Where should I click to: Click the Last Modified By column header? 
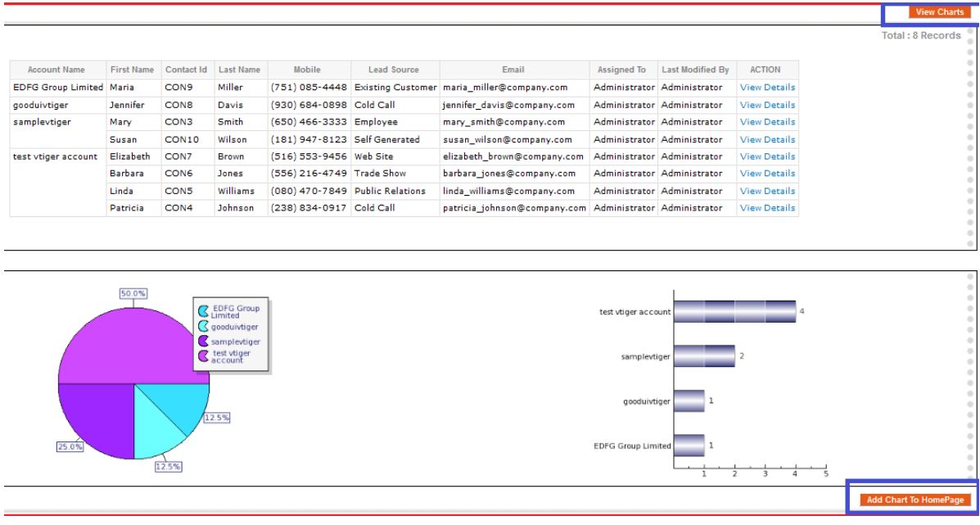point(695,70)
